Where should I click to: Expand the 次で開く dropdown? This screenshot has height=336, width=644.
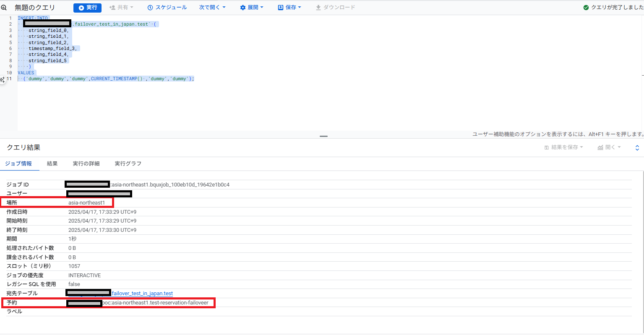pyautogui.click(x=212, y=8)
